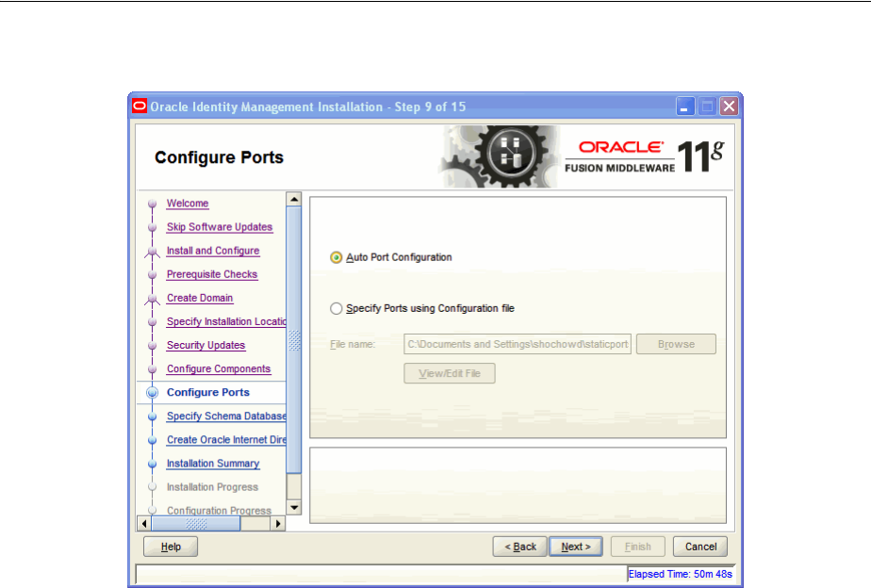Maximize the installer window
This screenshot has height=588, width=871.
tap(707, 106)
